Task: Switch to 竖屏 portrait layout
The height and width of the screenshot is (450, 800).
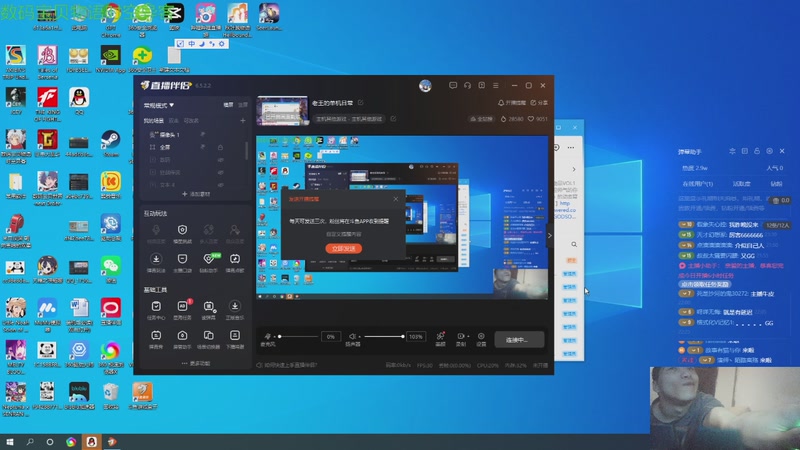Action: 243,105
